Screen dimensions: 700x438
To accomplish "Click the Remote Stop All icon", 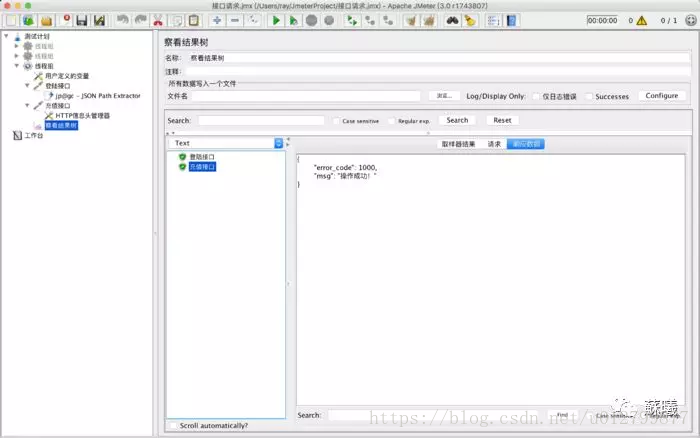I will (x=370, y=21).
